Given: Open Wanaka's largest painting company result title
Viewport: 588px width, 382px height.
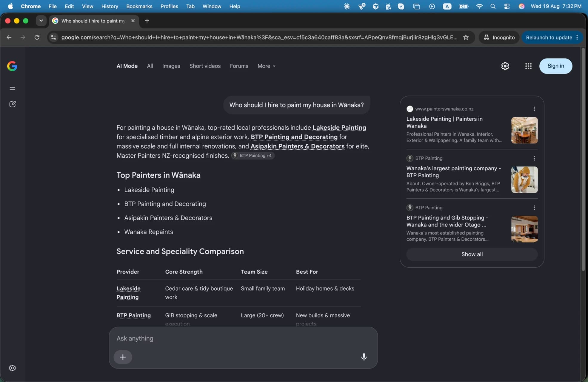Looking at the screenshot, I should 454,172.
